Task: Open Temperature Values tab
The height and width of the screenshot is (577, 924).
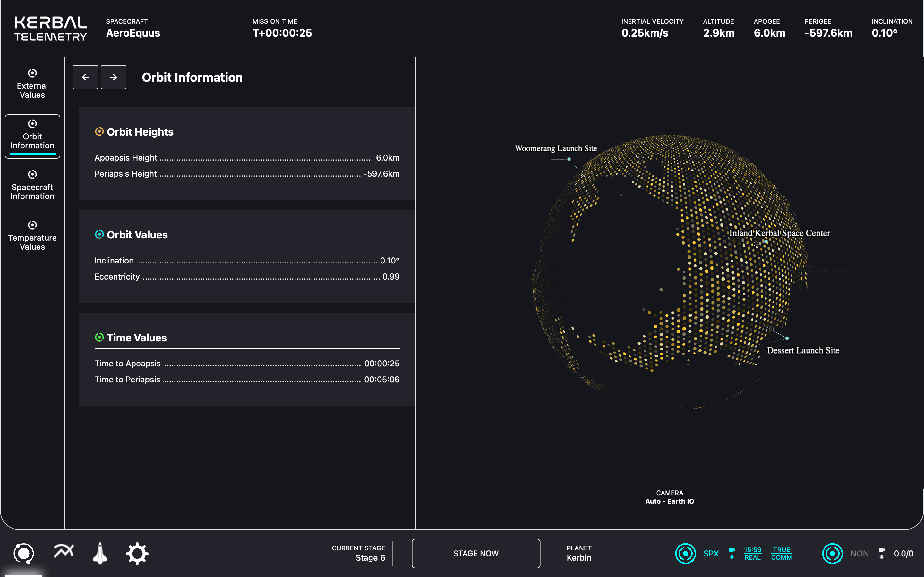Action: coord(32,237)
